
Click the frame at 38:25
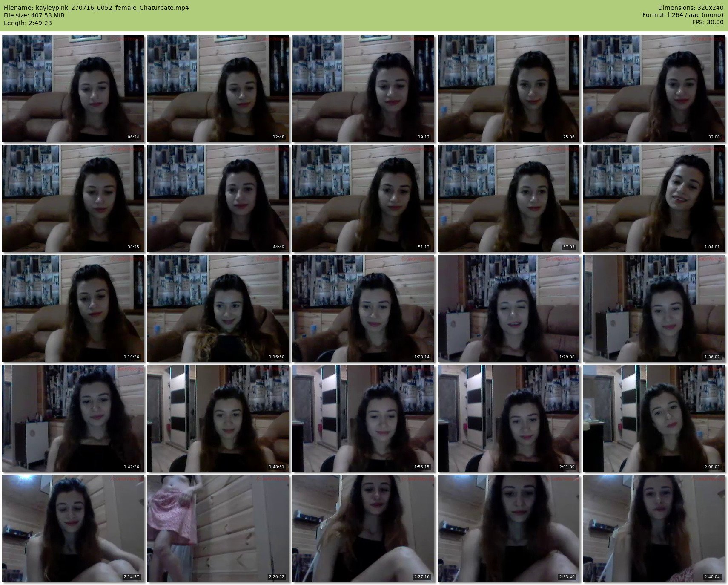[x=73, y=199]
